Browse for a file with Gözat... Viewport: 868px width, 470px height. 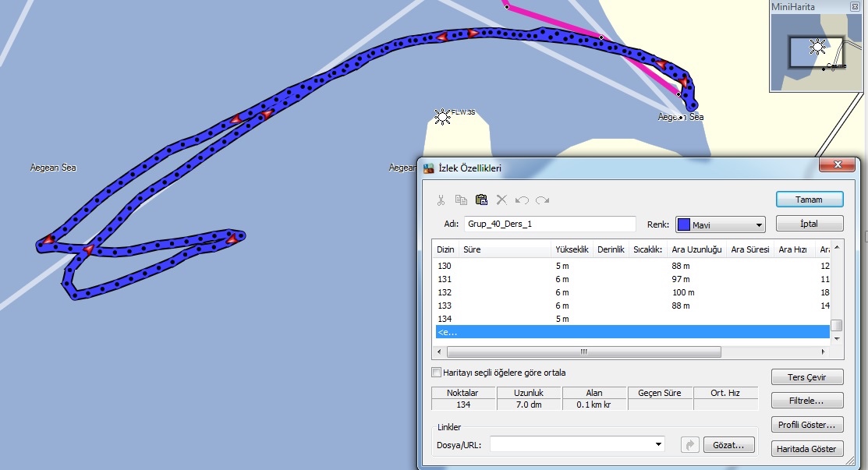tap(728, 444)
